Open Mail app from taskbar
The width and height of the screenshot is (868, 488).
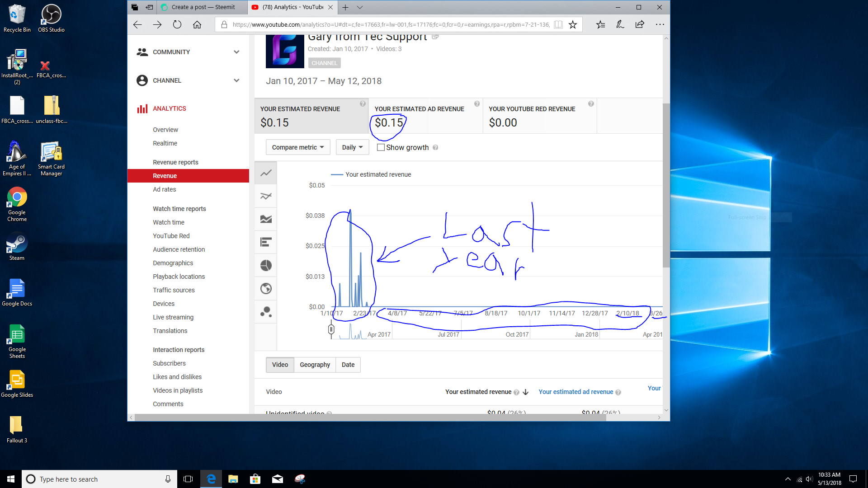click(x=278, y=479)
